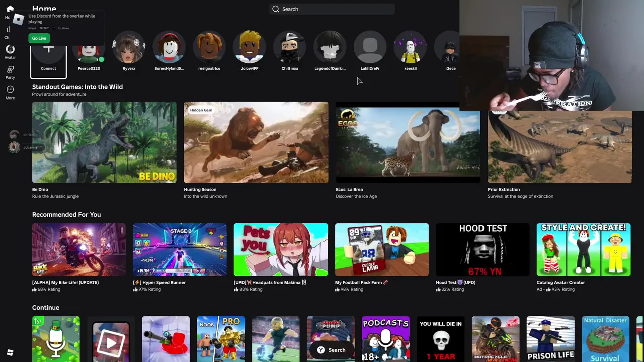Click the Hunting Season title link
The height and width of the screenshot is (362, 644).
200,190
